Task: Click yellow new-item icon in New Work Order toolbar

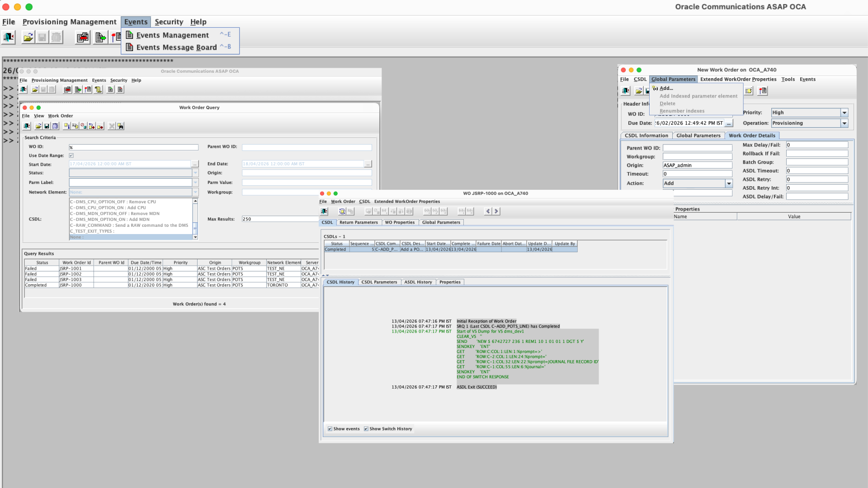Action: tap(749, 91)
